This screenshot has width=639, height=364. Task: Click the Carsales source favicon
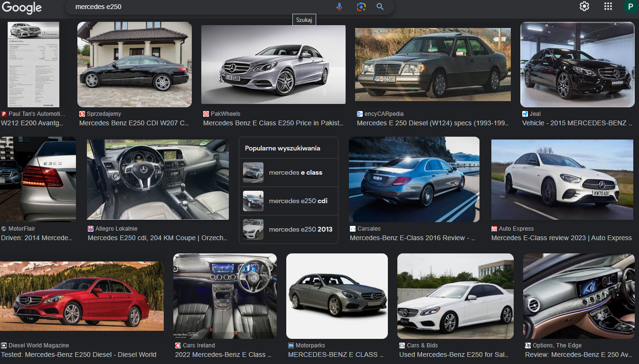[353, 229]
